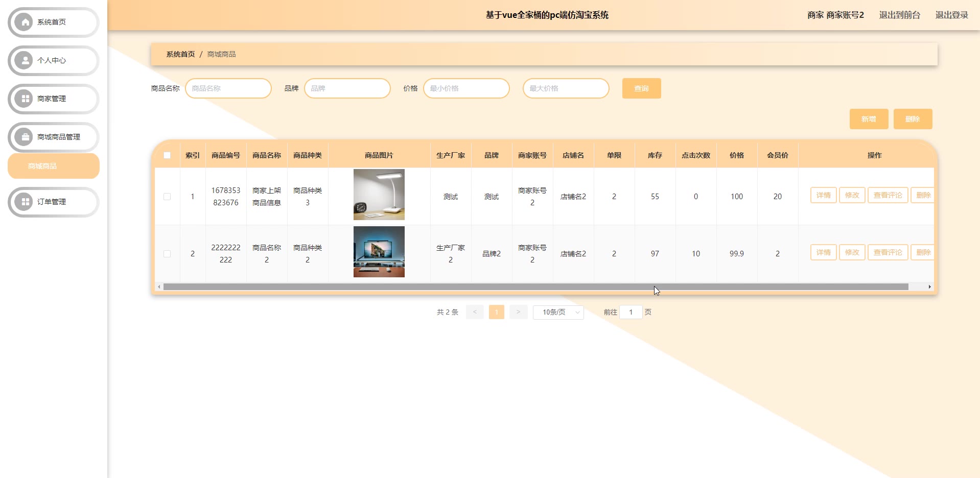Screen dimensions: 980x478
Task: Check the checkbox for row 1
Action: (x=167, y=197)
